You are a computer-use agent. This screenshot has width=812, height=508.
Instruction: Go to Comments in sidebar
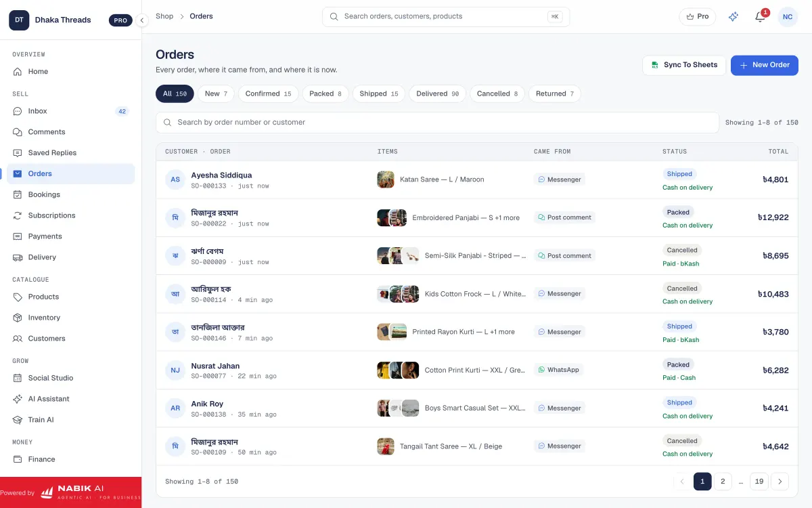tap(70, 132)
